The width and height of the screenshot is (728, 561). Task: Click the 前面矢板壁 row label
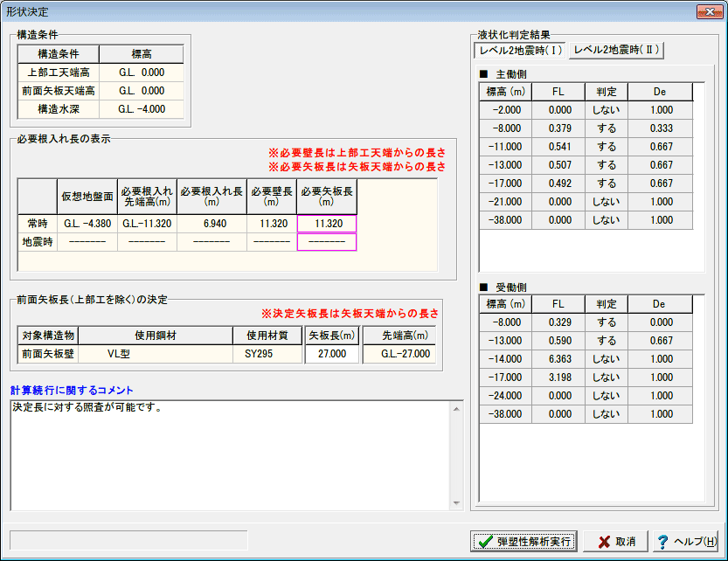pos(48,354)
